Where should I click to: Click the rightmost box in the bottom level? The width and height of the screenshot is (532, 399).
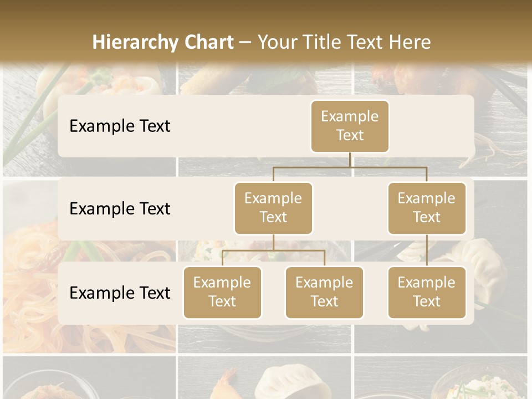click(x=427, y=292)
